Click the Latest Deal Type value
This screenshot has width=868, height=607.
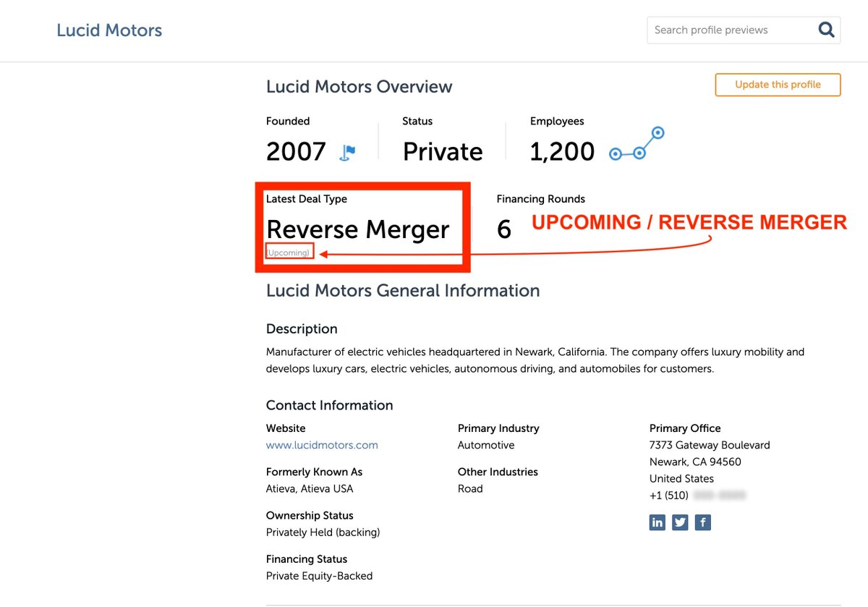click(357, 229)
